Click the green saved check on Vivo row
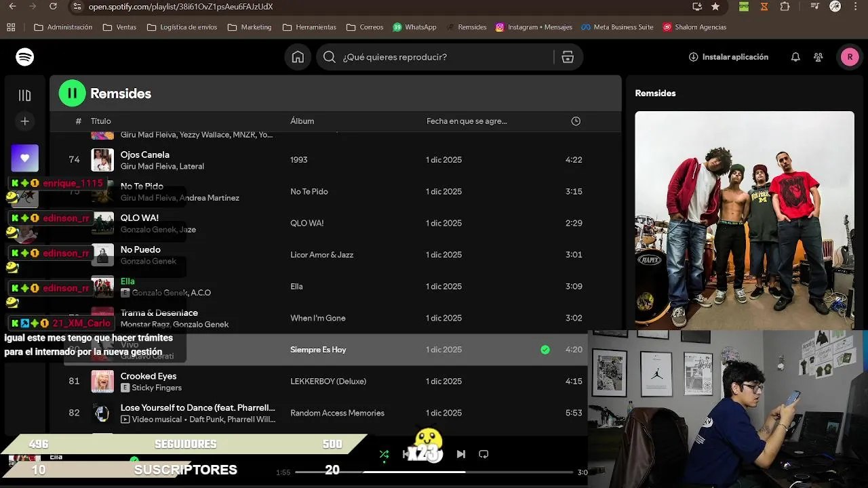 (545, 350)
